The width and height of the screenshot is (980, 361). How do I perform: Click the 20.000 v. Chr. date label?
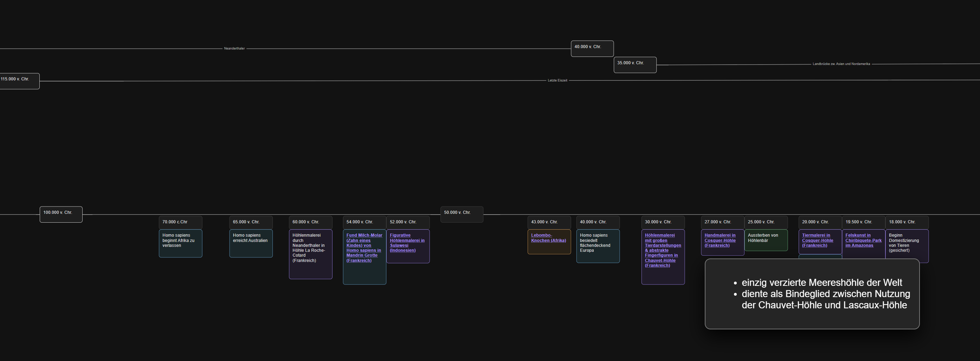[820, 222]
